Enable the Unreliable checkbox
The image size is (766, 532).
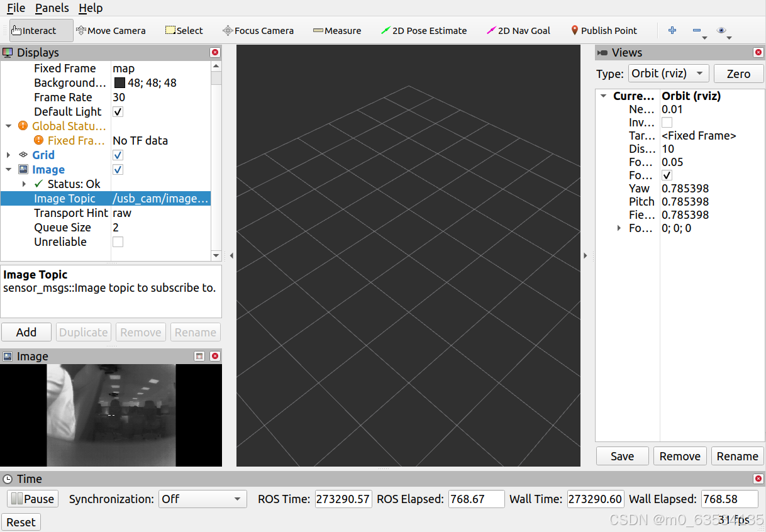pos(118,242)
